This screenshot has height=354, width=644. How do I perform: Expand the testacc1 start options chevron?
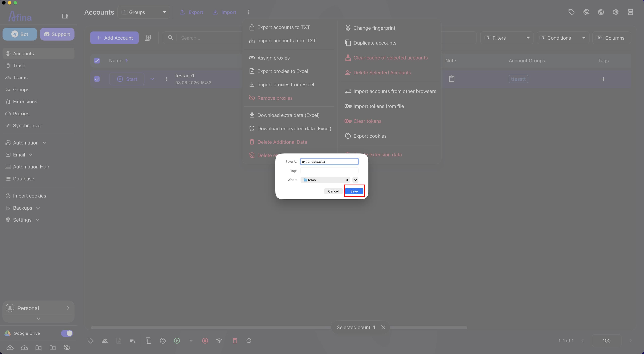(x=152, y=79)
